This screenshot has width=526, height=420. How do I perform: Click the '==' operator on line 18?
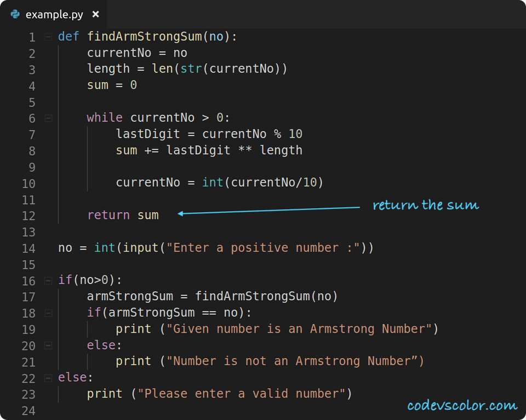(209, 313)
